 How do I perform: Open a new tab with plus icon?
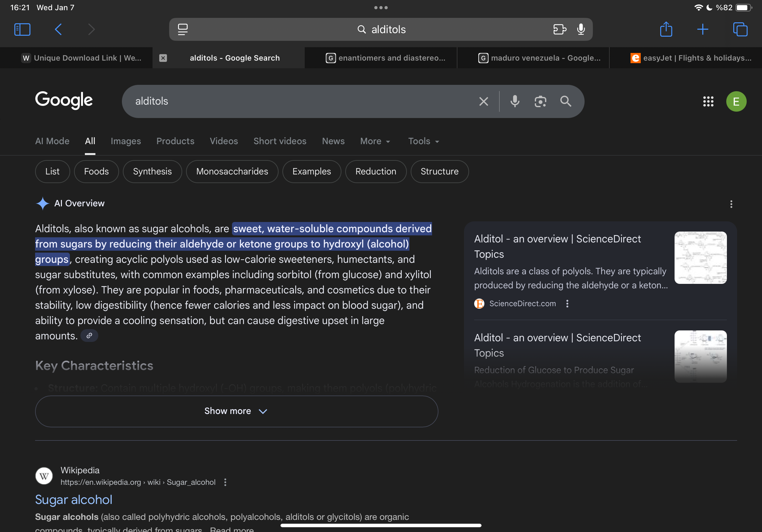pyautogui.click(x=702, y=29)
